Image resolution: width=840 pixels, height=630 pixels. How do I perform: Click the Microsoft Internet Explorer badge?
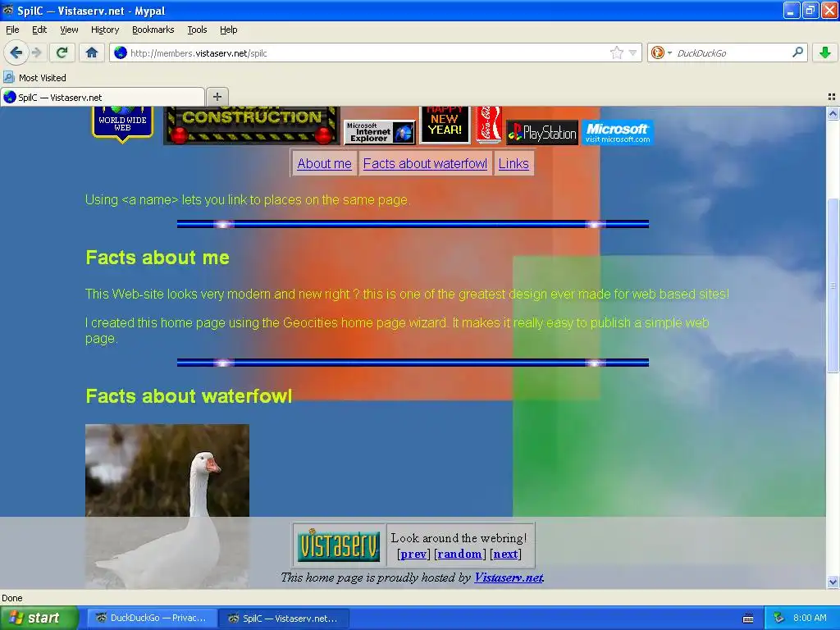(x=379, y=132)
